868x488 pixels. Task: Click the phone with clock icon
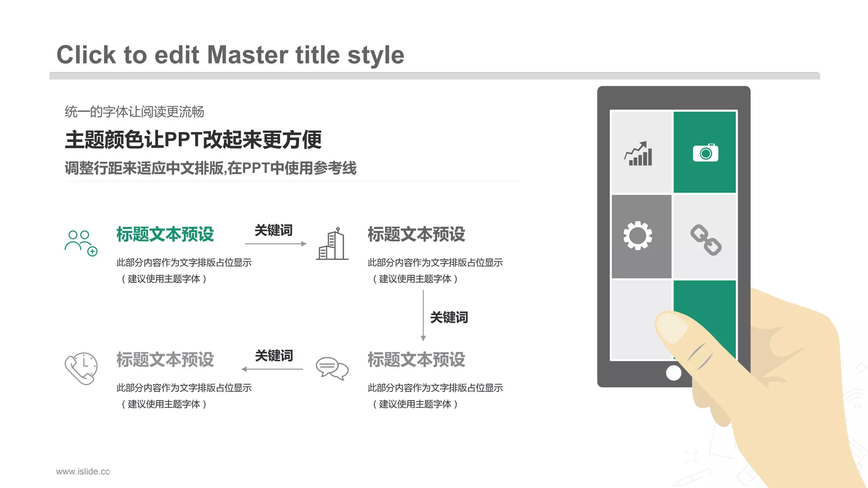81,368
